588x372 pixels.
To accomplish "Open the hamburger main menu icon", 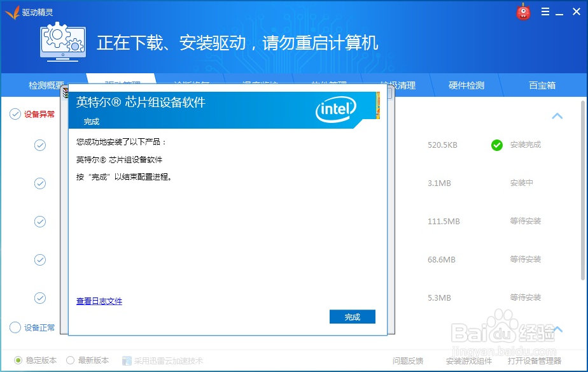I will (545, 11).
